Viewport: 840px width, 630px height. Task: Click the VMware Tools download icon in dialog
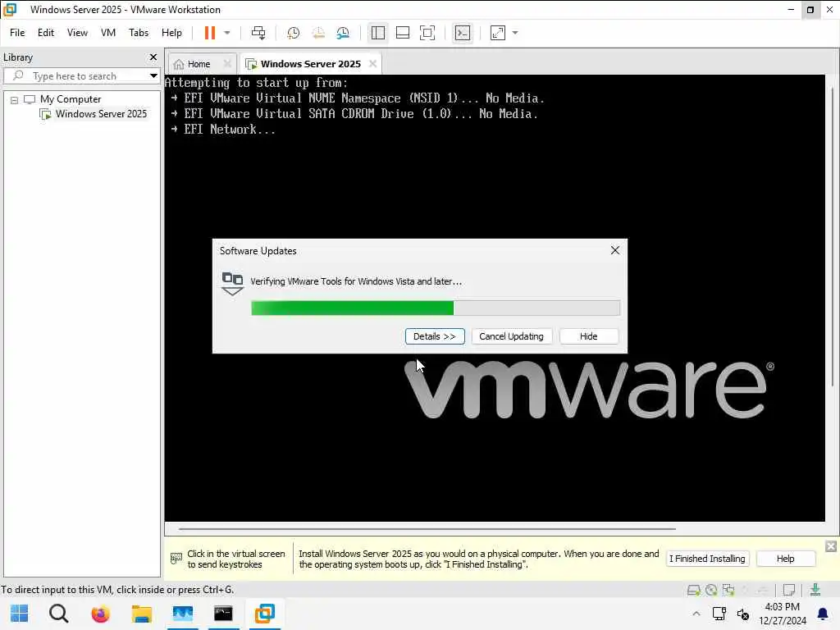pyautogui.click(x=232, y=283)
